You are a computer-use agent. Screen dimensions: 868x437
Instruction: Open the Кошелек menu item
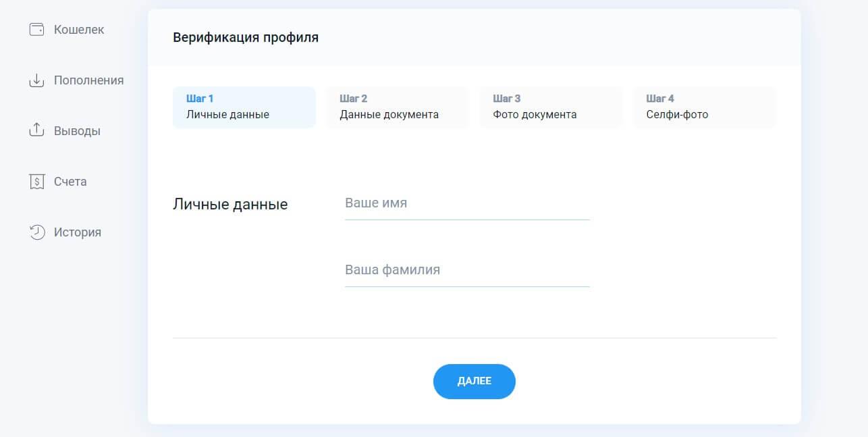(x=79, y=30)
